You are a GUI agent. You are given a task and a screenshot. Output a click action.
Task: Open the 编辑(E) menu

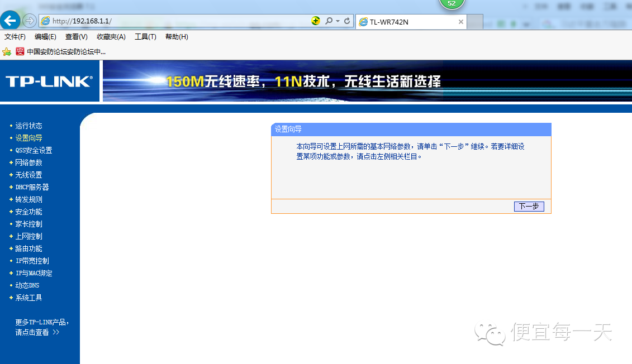pyautogui.click(x=45, y=37)
